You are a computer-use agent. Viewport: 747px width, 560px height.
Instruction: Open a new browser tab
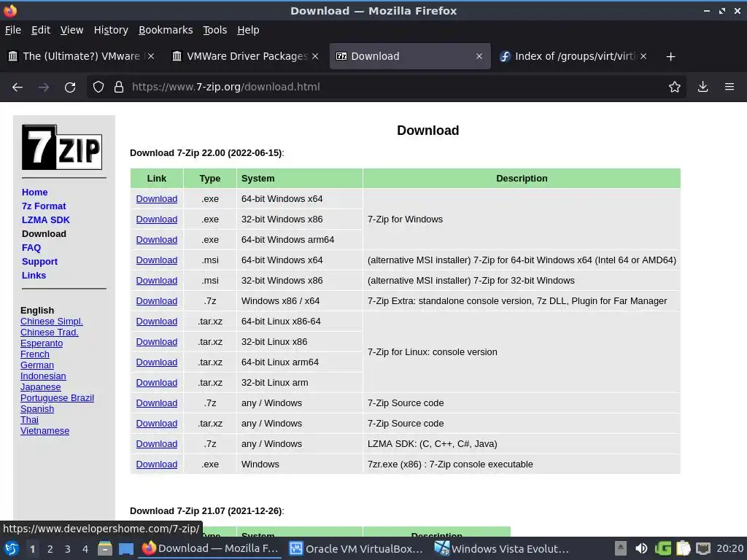coord(671,57)
